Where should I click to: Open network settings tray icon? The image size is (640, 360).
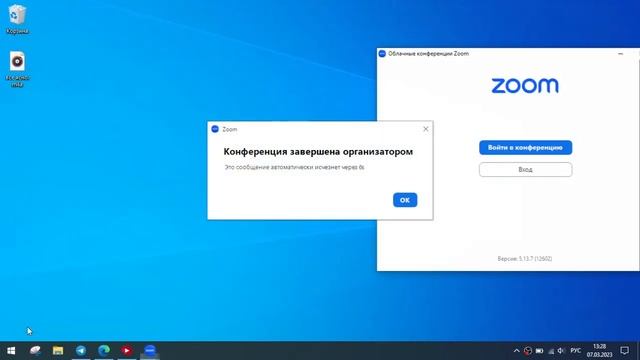tap(551, 351)
